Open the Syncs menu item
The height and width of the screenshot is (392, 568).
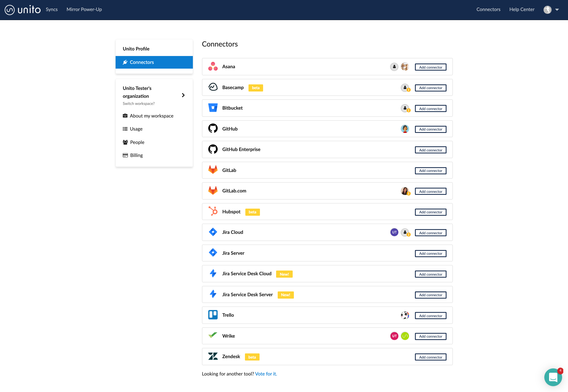[x=52, y=9]
